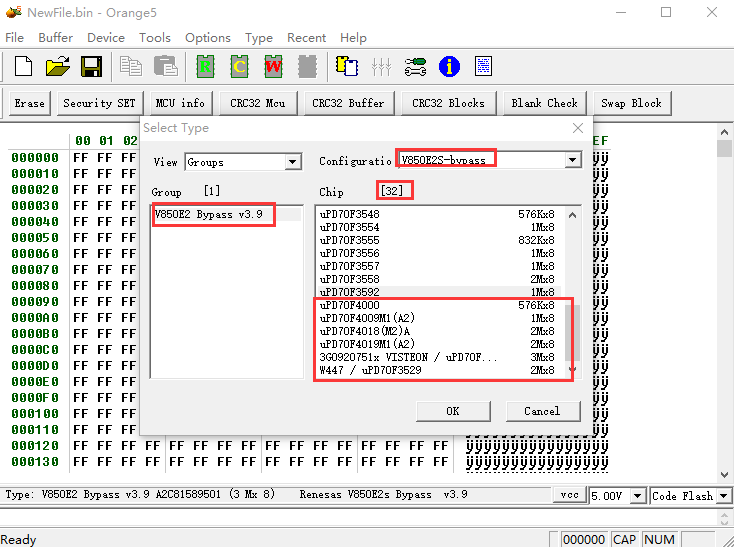Dismiss the dialog with Cancel
Image resolution: width=734 pixels, height=547 pixels.
(x=543, y=411)
